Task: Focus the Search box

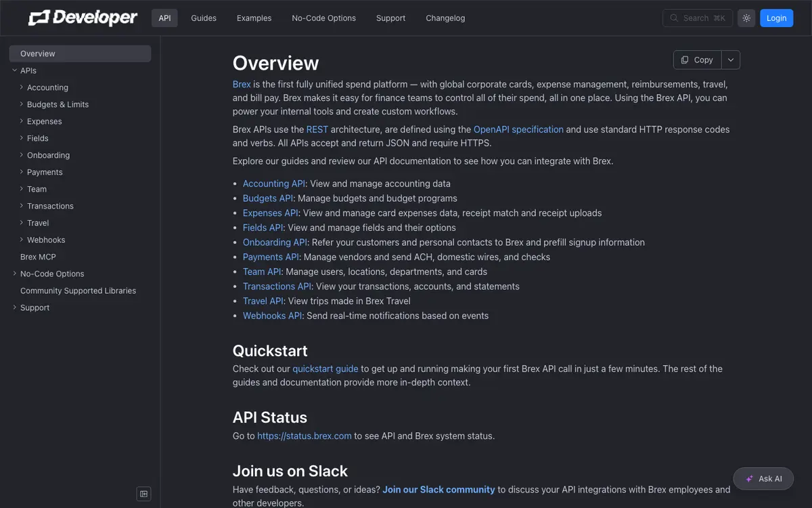Action: [697, 18]
